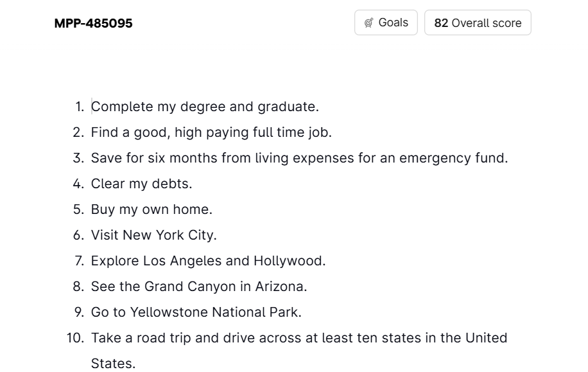This screenshot has height=372, width=588.
Task: Click the Los Angeles and Hollywood line
Action: [x=208, y=261]
